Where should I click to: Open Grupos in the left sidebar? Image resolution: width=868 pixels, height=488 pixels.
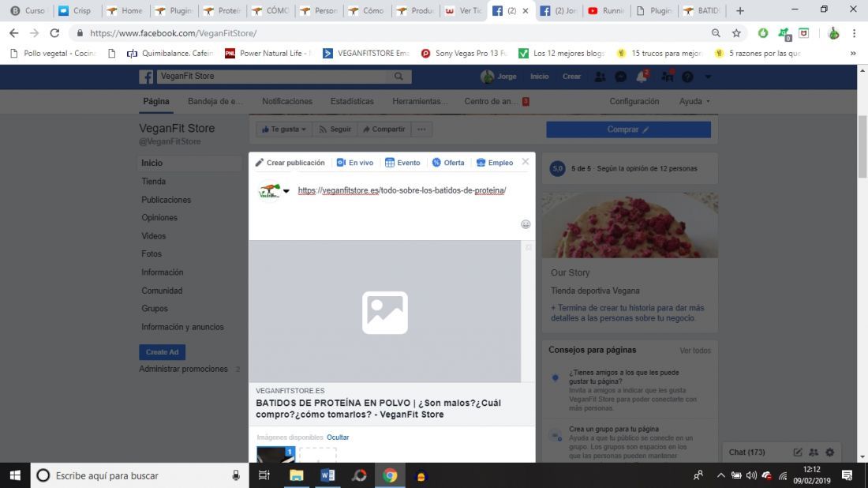pyautogui.click(x=155, y=309)
